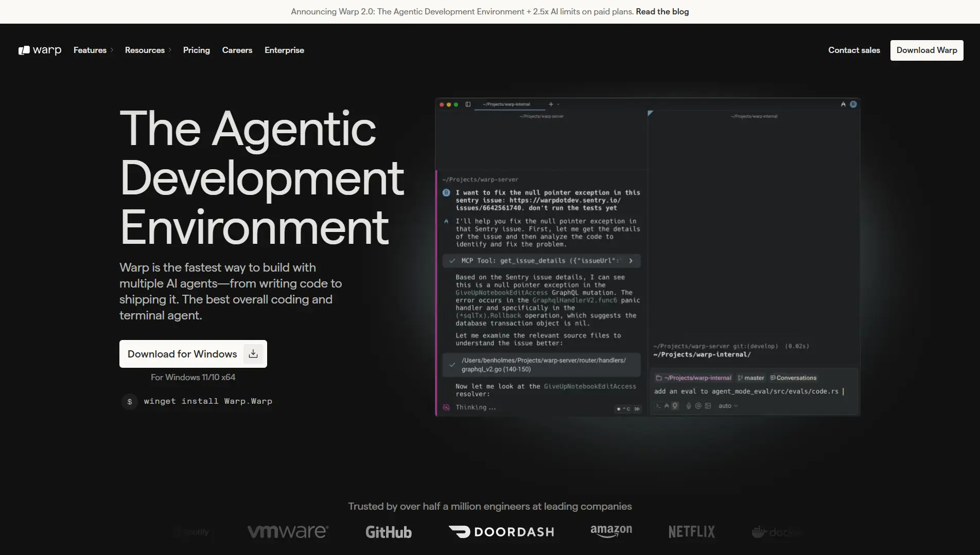Click the microphone voice input icon

pos(689,406)
